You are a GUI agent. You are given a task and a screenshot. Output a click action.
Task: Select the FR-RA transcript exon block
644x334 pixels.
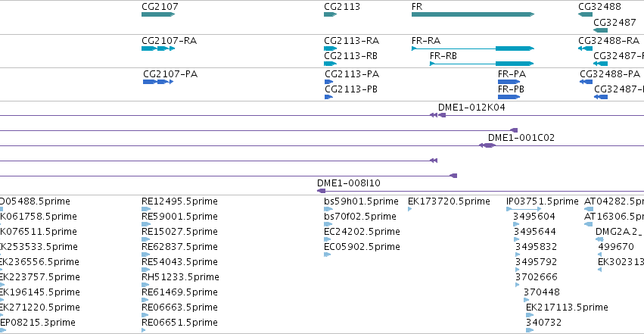515,48
